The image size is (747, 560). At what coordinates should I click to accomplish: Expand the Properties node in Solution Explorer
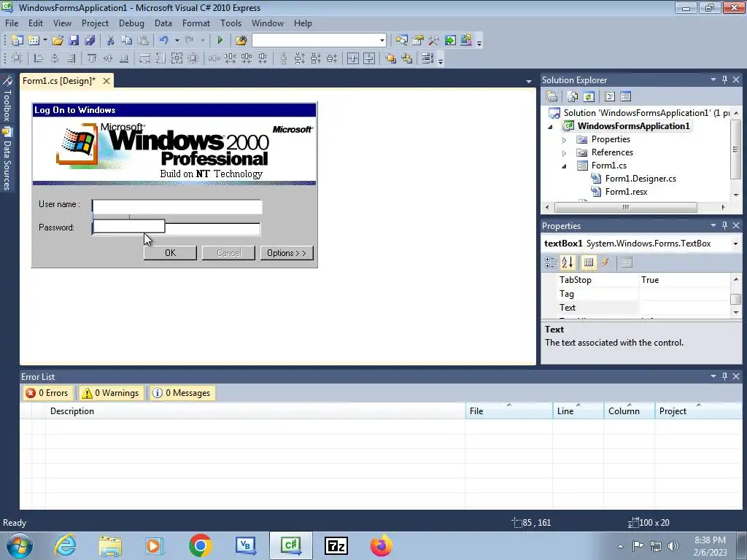(564, 140)
